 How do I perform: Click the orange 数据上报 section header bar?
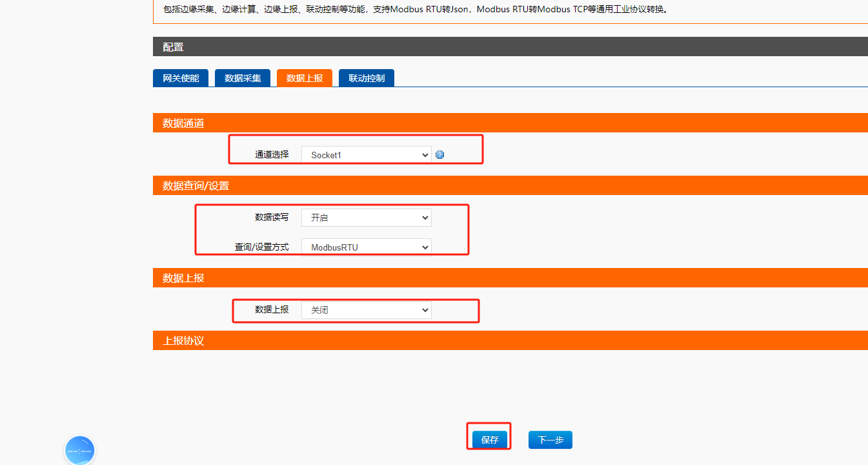(510, 278)
